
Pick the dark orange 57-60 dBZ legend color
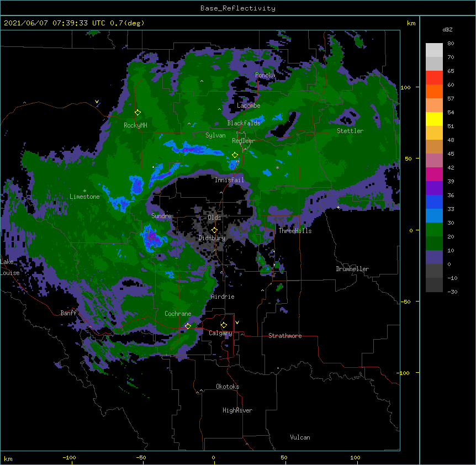(x=434, y=91)
